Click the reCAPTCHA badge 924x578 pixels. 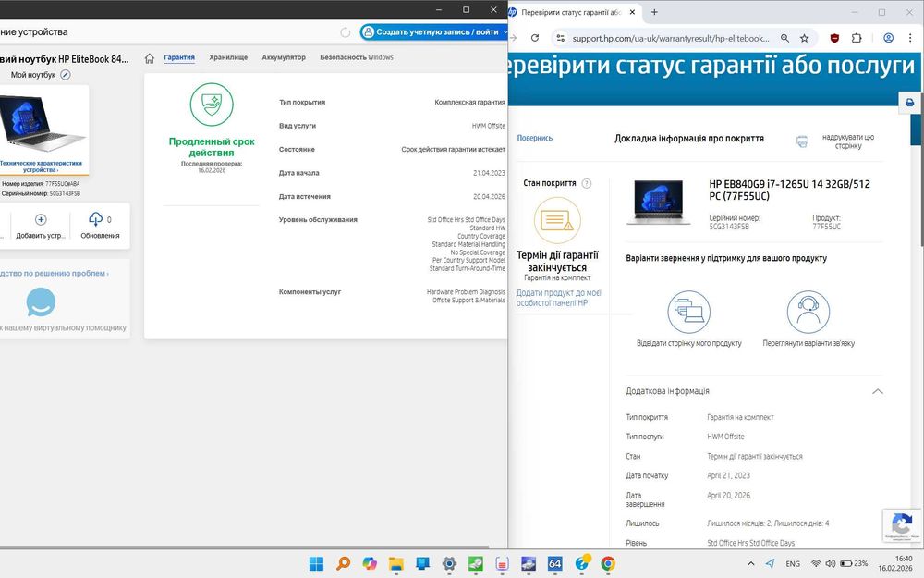[902, 525]
